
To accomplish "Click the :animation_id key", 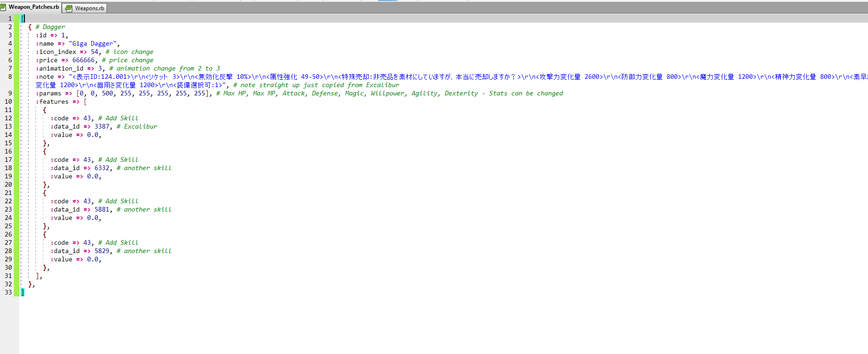I will pos(59,68).
